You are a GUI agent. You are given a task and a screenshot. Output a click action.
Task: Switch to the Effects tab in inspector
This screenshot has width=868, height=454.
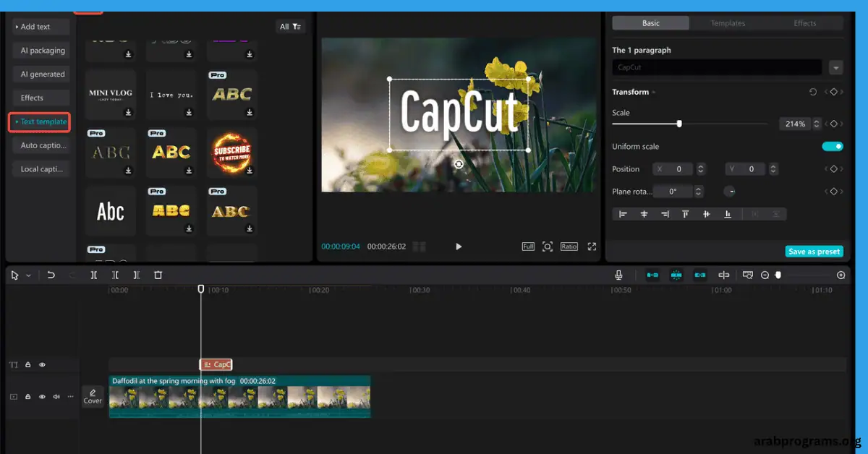(x=805, y=23)
